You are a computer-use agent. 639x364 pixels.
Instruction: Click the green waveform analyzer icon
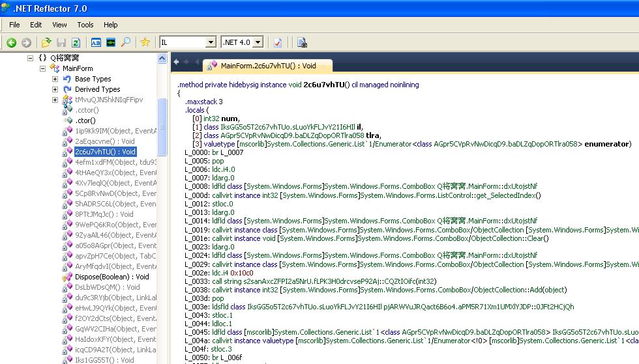[x=111, y=42]
